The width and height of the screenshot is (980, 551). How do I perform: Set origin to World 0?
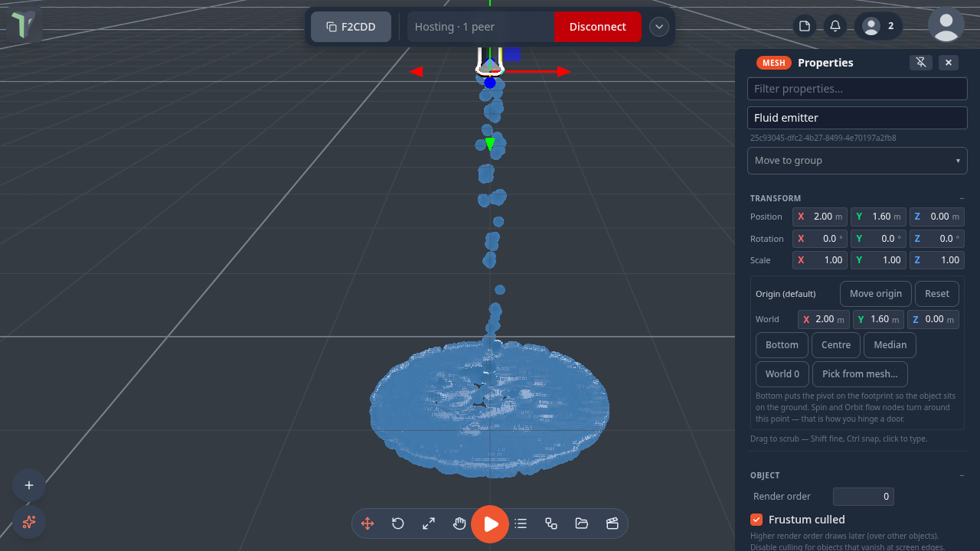(782, 374)
